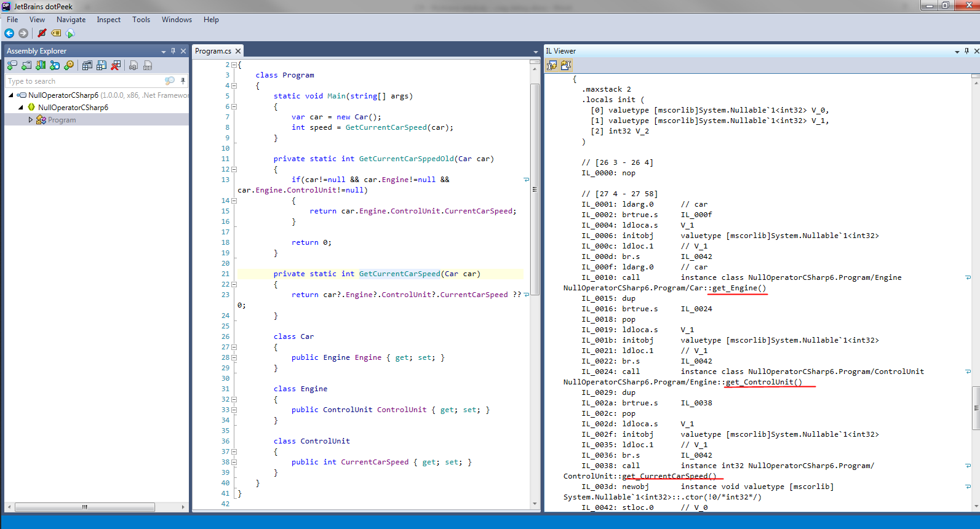The width and height of the screenshot is (980, 529).
Task: Open IL Viewer window options dropdown
Action: tap(957, 52)
